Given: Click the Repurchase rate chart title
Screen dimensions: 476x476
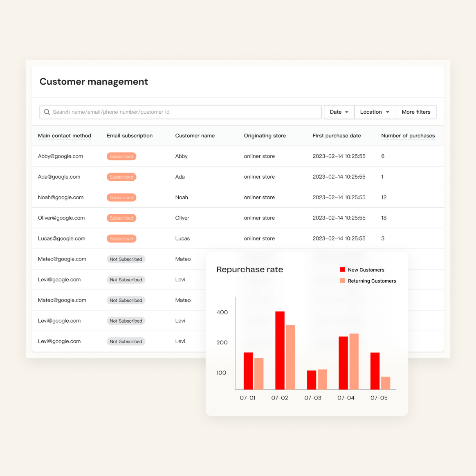Looking at the screenshot, I should point(249,269).
